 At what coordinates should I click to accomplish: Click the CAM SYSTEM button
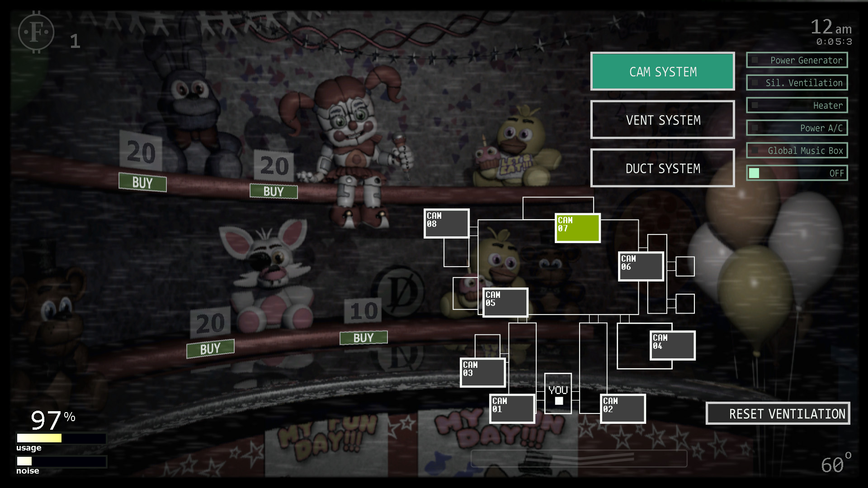[x=663, y=71]
